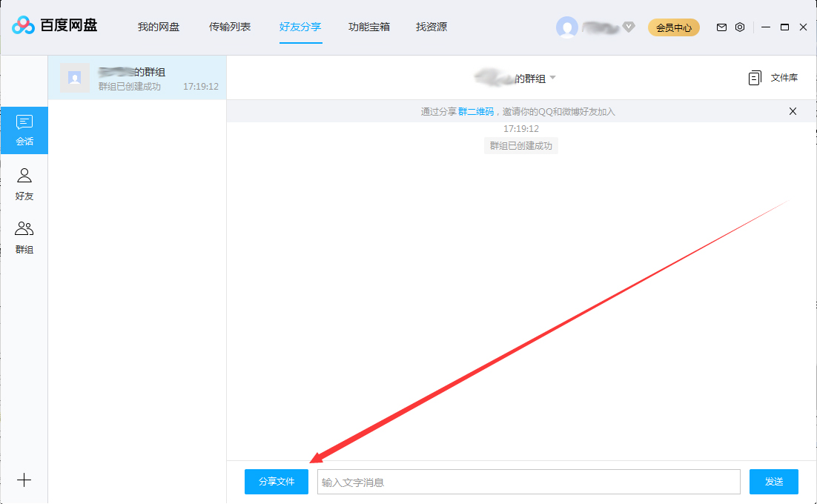Open the 会话 conversations panel

click(24, 130)
